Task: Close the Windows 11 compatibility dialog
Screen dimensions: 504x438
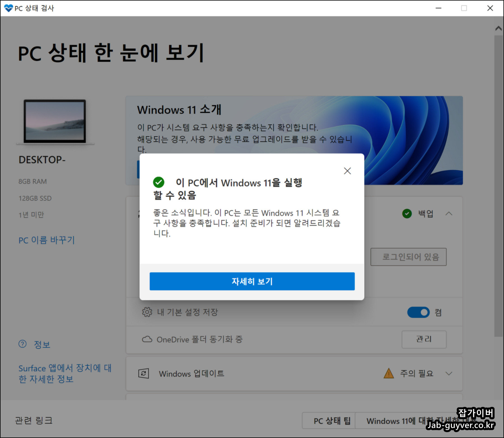Action: [x=347, y=171]
